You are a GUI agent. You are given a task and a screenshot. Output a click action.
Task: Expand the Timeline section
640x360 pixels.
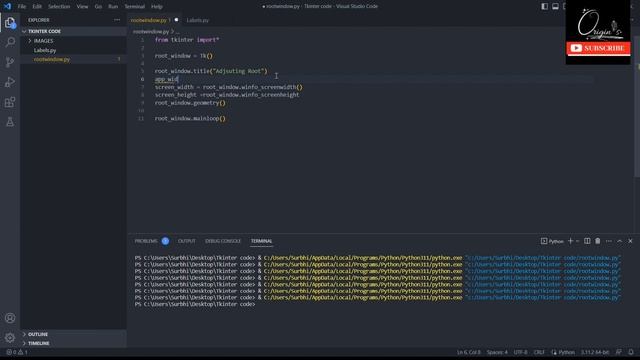coord(73,343)
